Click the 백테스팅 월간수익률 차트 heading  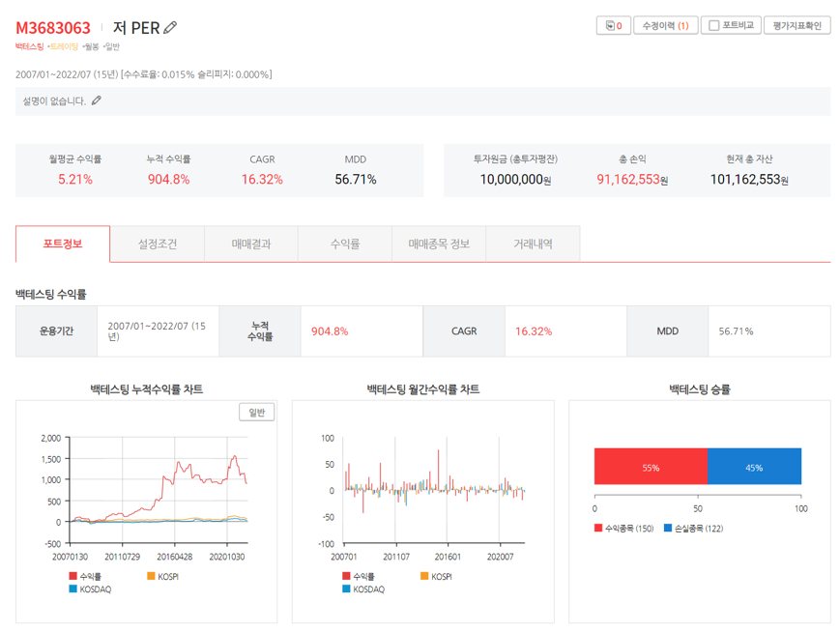[423, 389]
